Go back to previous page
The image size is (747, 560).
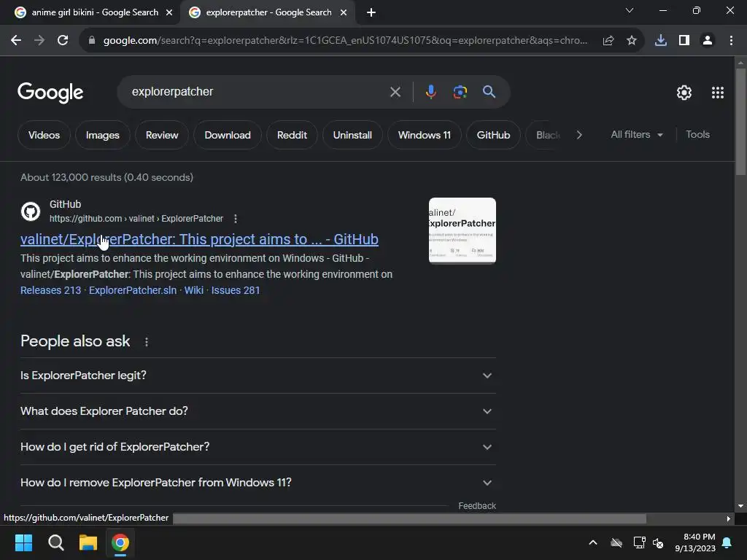[16, 41]
